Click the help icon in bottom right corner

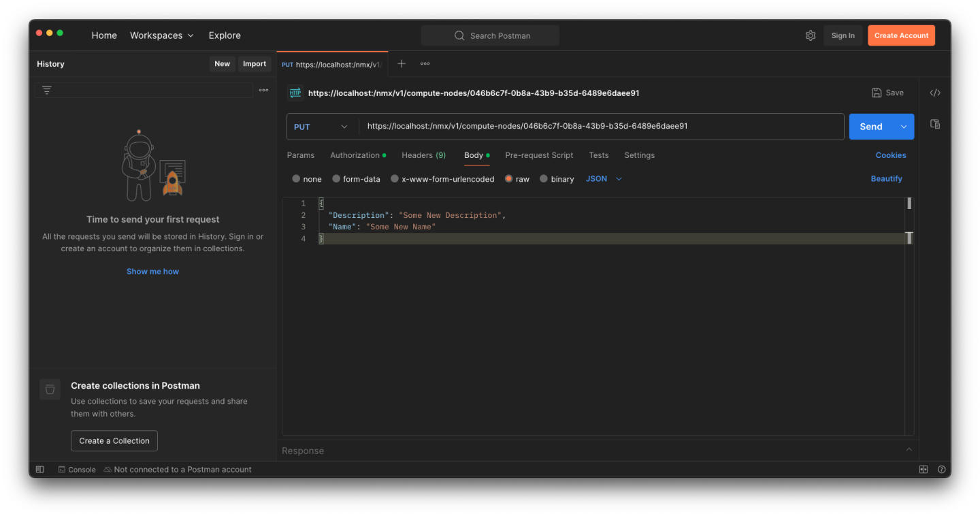coord(941,469)
